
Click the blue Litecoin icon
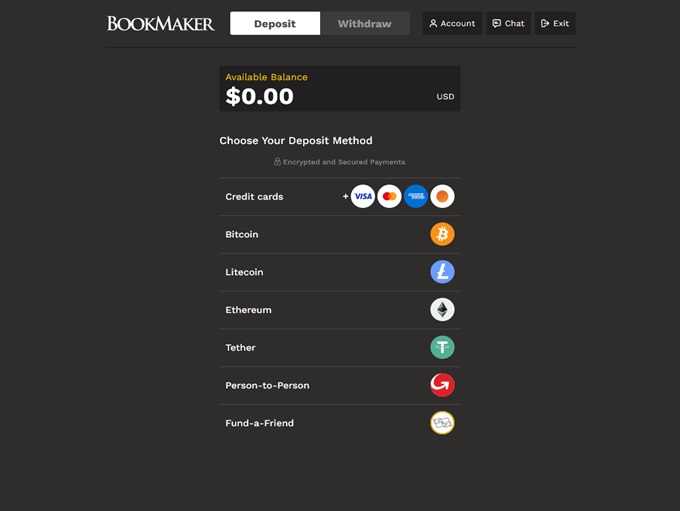tap(442, 272)
